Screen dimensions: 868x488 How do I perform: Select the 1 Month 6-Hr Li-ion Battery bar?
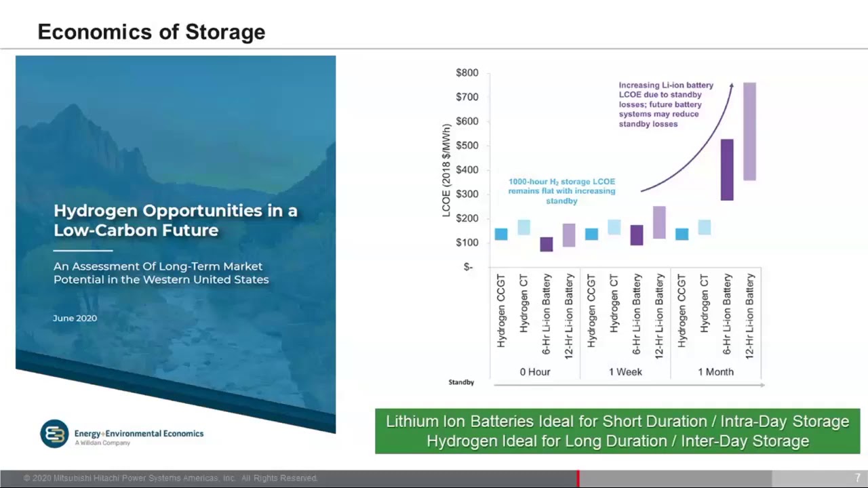[x=727, y=169]
